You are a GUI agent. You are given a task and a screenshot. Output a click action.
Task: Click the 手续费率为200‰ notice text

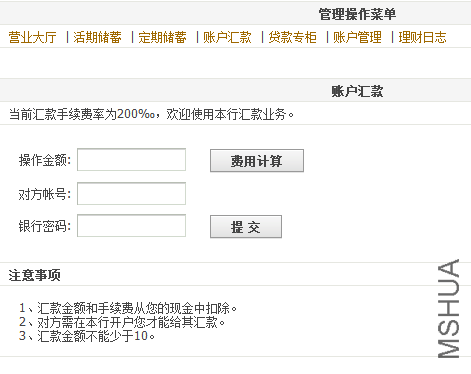[x=151, y=114]
